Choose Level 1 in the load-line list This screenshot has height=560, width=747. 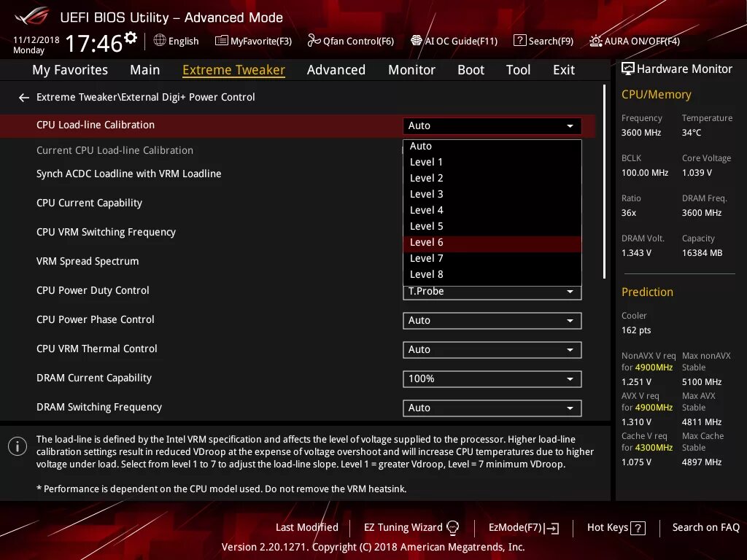click(x=492, y=162)
